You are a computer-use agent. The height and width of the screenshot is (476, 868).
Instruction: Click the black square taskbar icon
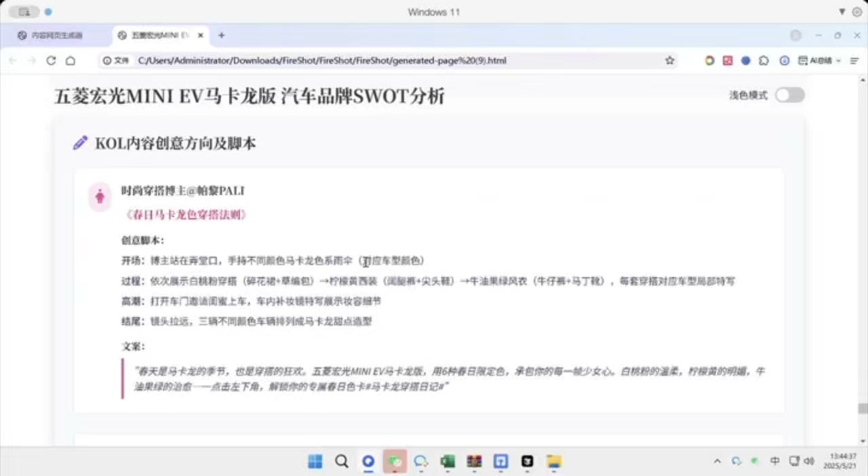[x=527, y=462]
